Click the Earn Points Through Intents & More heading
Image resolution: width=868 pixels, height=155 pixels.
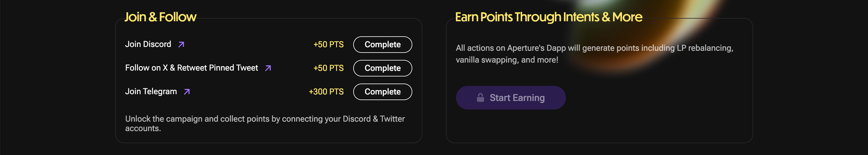[548, 17]
